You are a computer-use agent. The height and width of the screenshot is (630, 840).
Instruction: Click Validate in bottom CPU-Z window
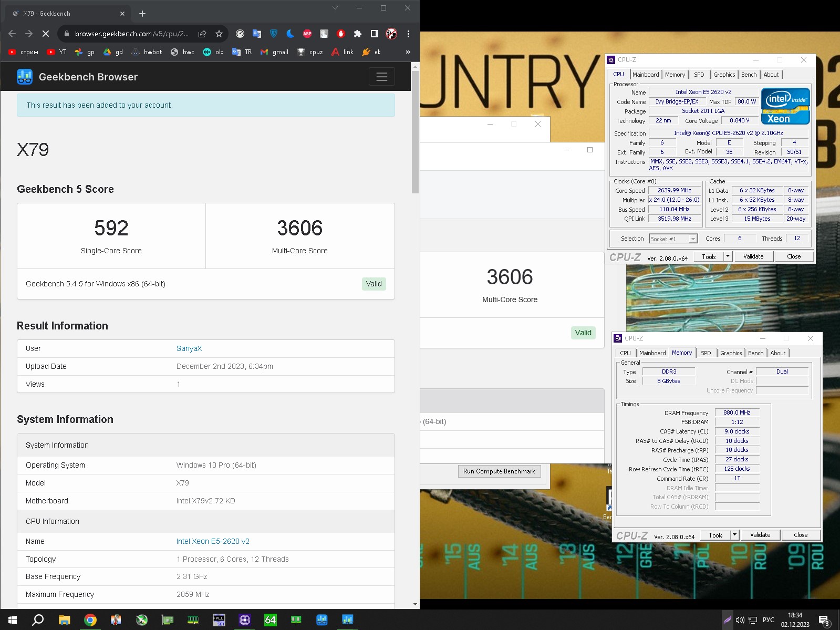pos(760,535)
